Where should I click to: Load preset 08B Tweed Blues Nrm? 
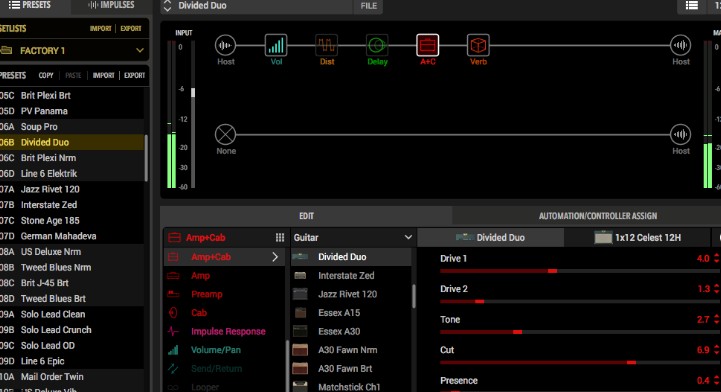72,267
